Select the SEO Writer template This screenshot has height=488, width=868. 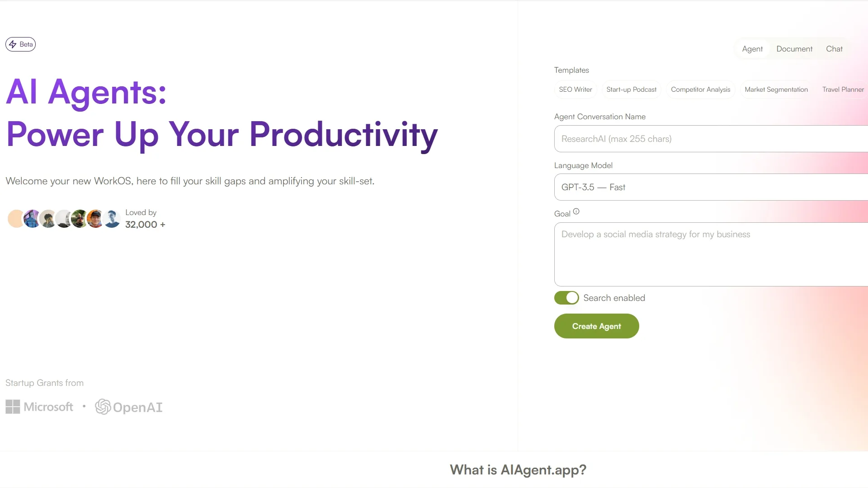click(x=576, y=89)
